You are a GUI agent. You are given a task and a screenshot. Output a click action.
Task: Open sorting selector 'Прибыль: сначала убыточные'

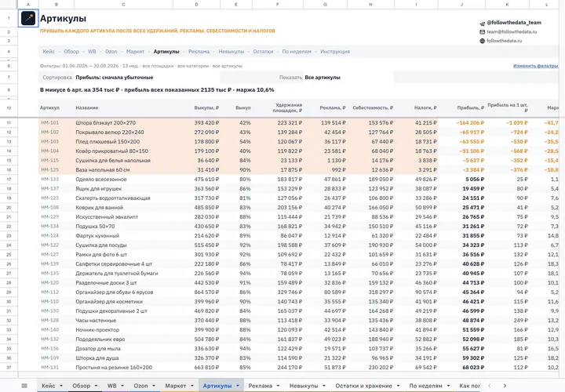115,78
